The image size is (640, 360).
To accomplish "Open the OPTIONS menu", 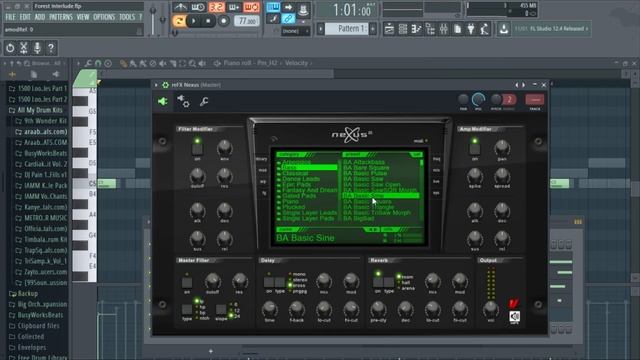I will coord(104,17).
